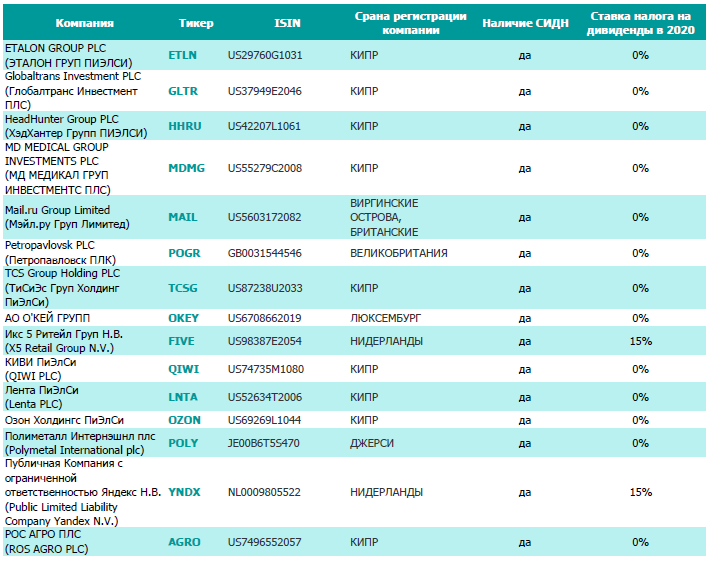
Task: Select ISIN JE00B6T5S470
Action: coord(263,443)
